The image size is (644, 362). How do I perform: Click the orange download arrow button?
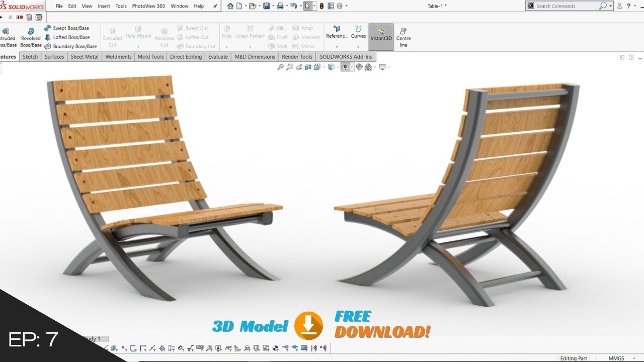click(308, 325)
